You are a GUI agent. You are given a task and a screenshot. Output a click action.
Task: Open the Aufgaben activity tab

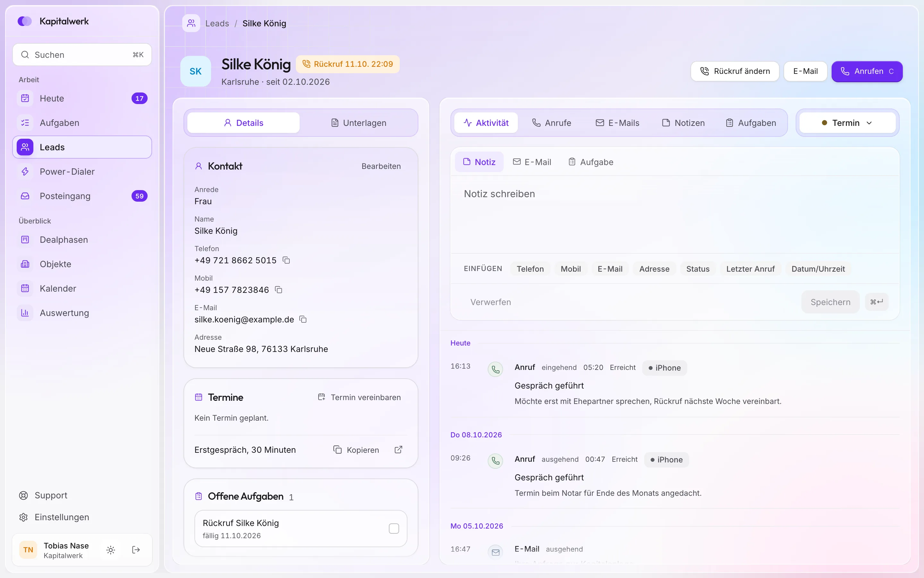point(751,123)
